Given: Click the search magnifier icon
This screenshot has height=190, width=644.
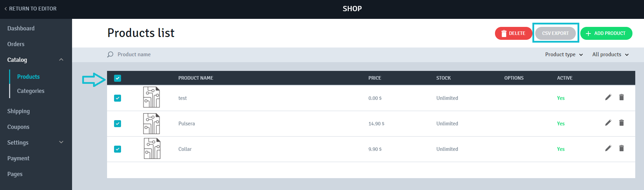Looking at the screenshot, I should click(x=110, y=54).
